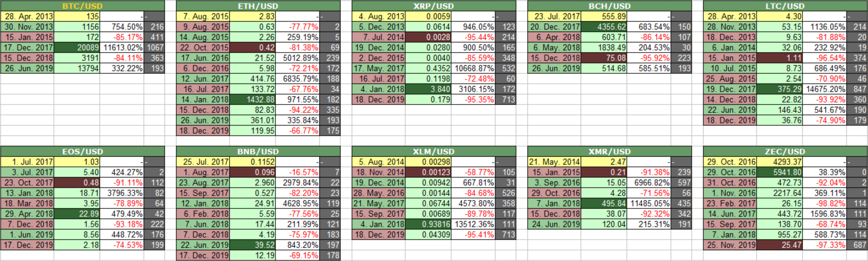Select the ZEC/USD table header
This screenshot has width=868, height=261.
(785, 151)
